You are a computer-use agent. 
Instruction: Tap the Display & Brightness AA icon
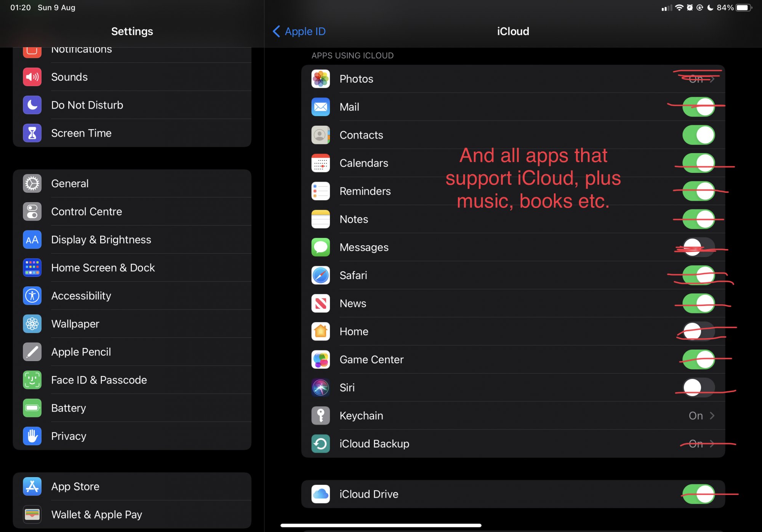click(32, 240)
